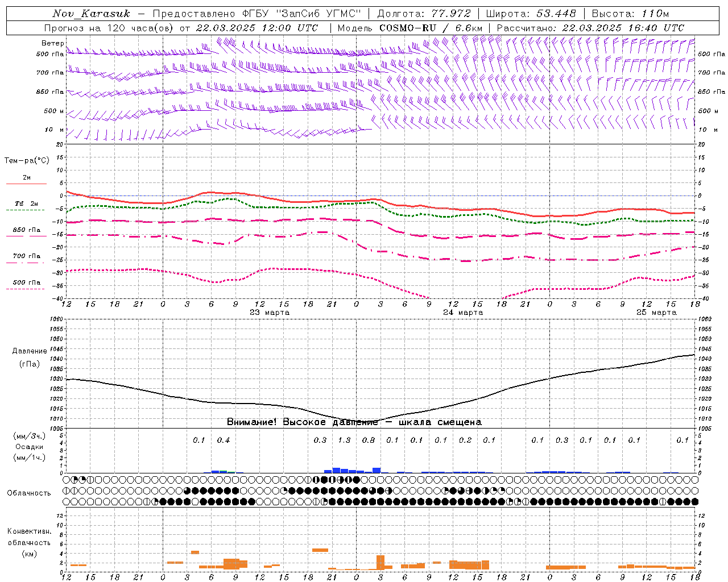Click the precipitation amount "0.2"
This screenshot has height=582, width=728.
pyautogui.click(x=465, y=440)
